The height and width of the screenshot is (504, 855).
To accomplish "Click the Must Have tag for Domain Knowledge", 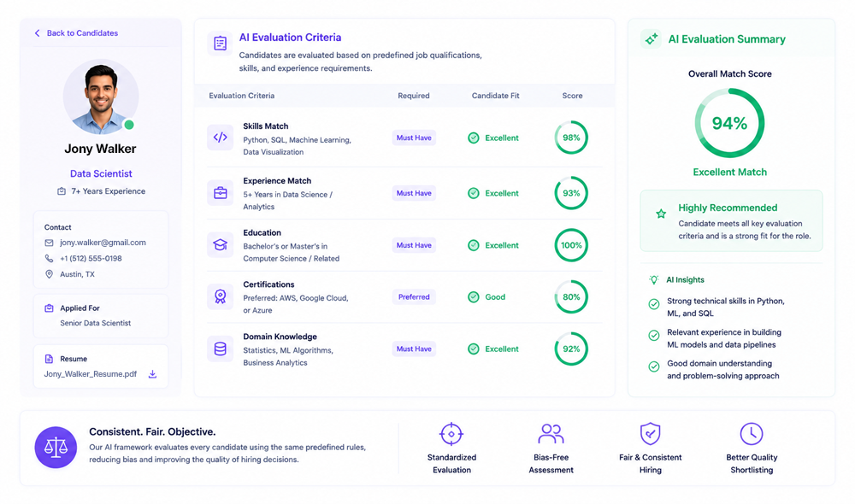I will [414, 349].
